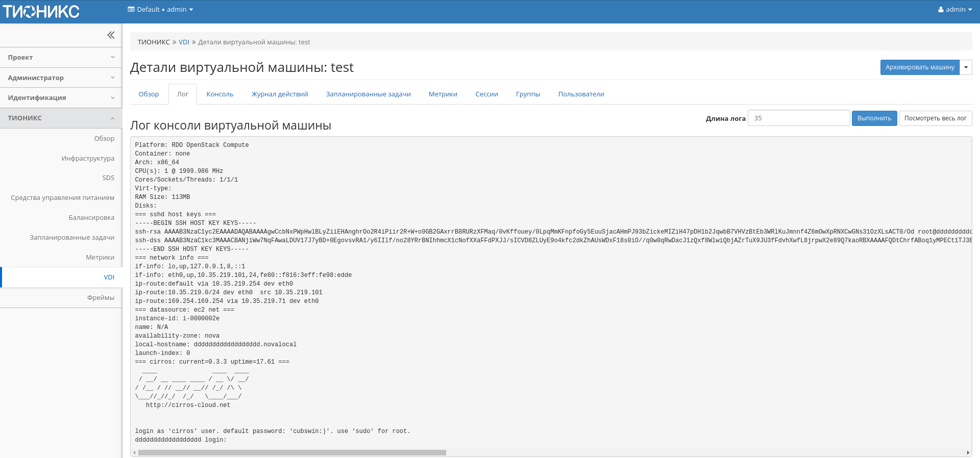The height and width of the screenshot is (458, 980).
Task: Open the Метрики tab
Action: pyautogui.click(x=443, y=94)
